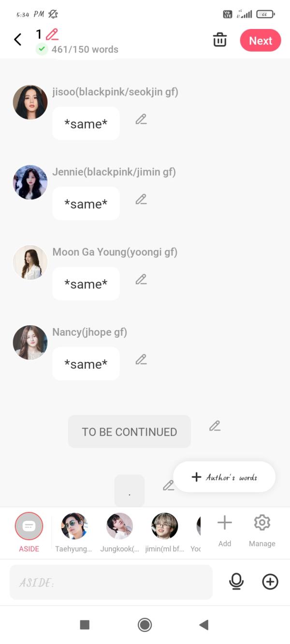Choose jimin character avatar
Viewport: 290px width, 644px height.
(164, 527)
